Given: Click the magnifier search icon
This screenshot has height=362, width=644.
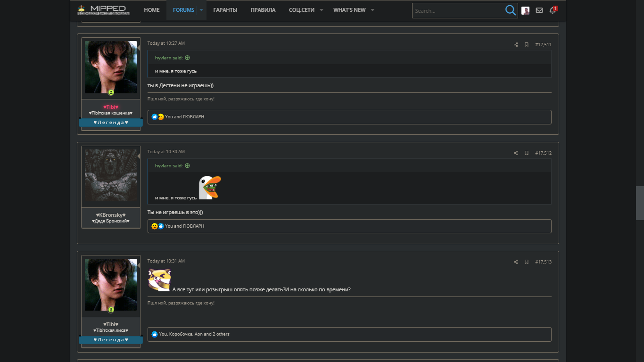Looking at the screenshot, I should point(510,10).
